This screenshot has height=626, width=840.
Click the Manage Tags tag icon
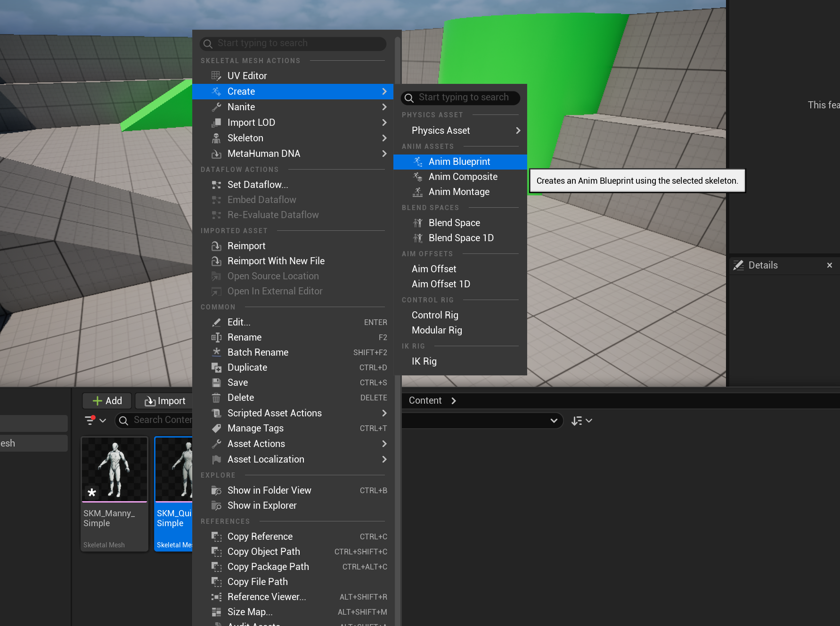(216, 428)
